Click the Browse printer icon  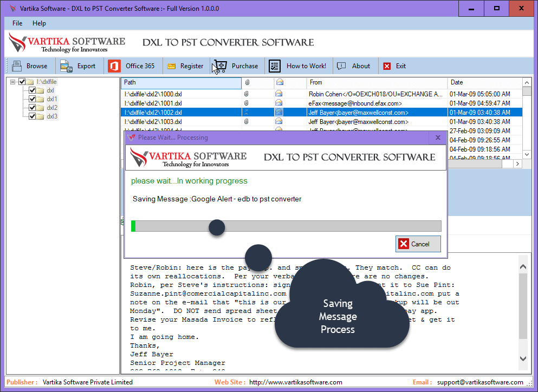(x=17, y=66)
